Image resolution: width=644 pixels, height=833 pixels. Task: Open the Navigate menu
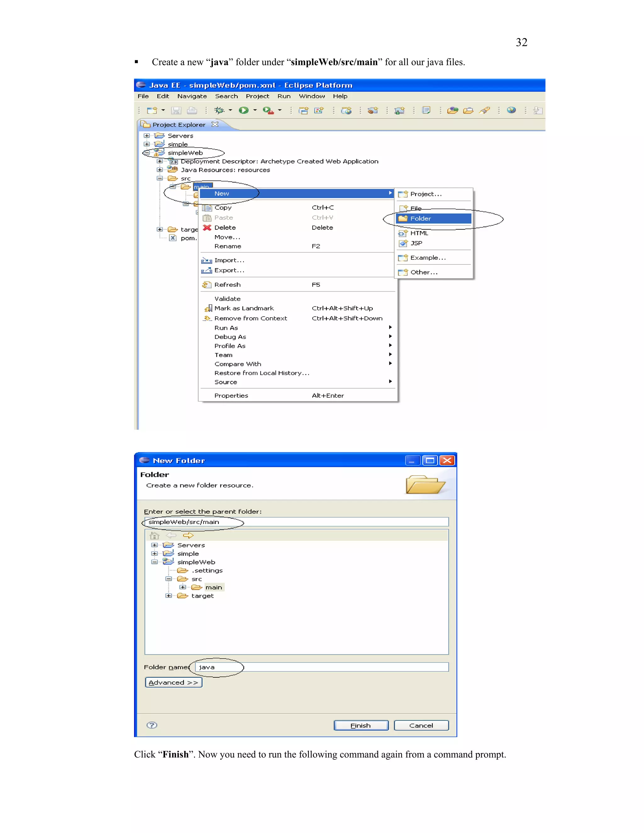(192, 96)
